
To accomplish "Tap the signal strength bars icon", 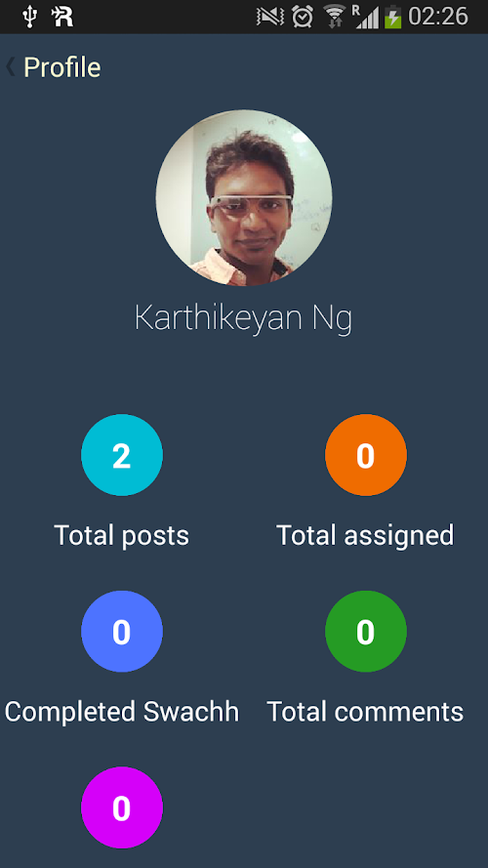I will 366,17.
